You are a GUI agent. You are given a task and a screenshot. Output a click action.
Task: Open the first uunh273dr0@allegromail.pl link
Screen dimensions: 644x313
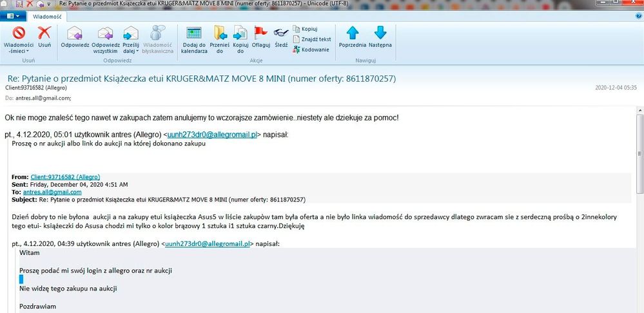(x=212, y=135)
